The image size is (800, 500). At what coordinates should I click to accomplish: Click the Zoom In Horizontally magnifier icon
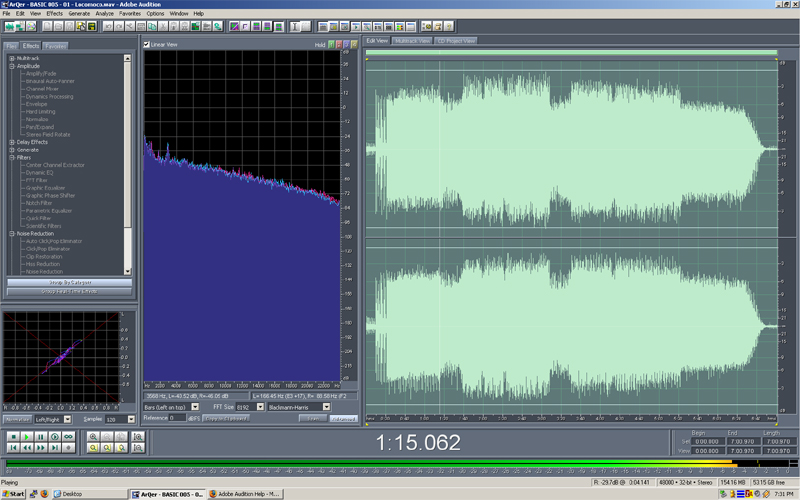click(x=93, y=437)
